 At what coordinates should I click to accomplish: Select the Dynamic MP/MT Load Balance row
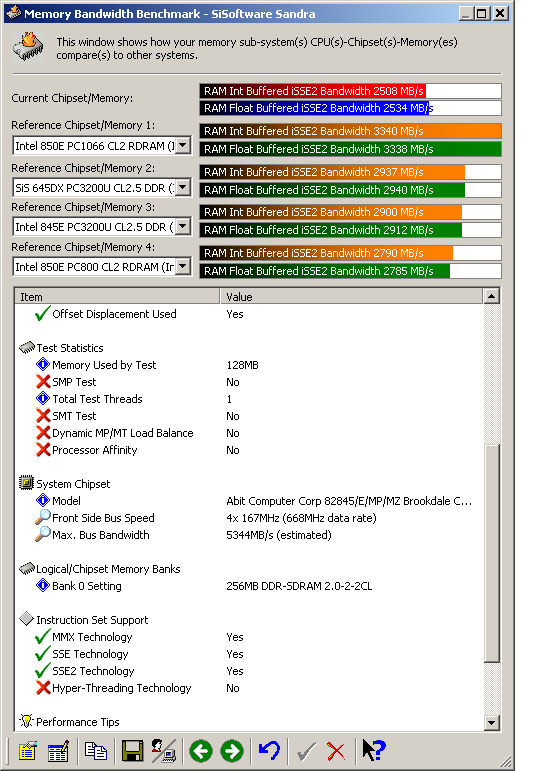(249, 433)
